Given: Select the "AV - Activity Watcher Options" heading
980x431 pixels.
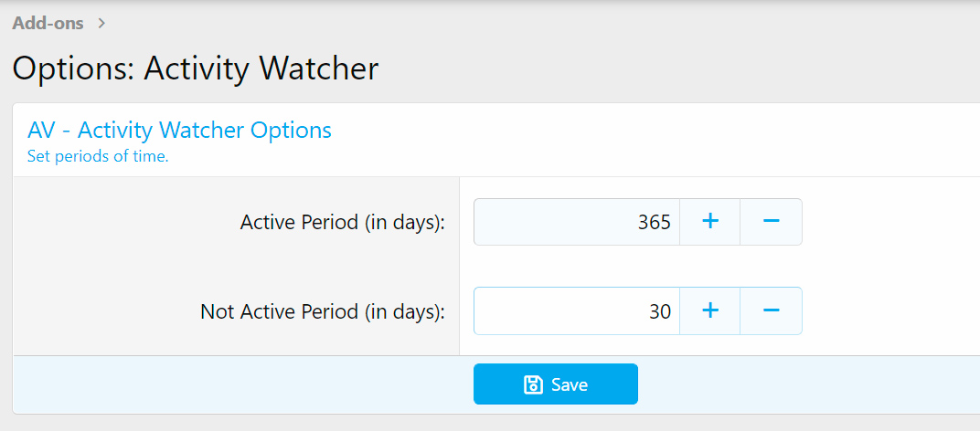Looking at the screenshot, I should 179,130.
